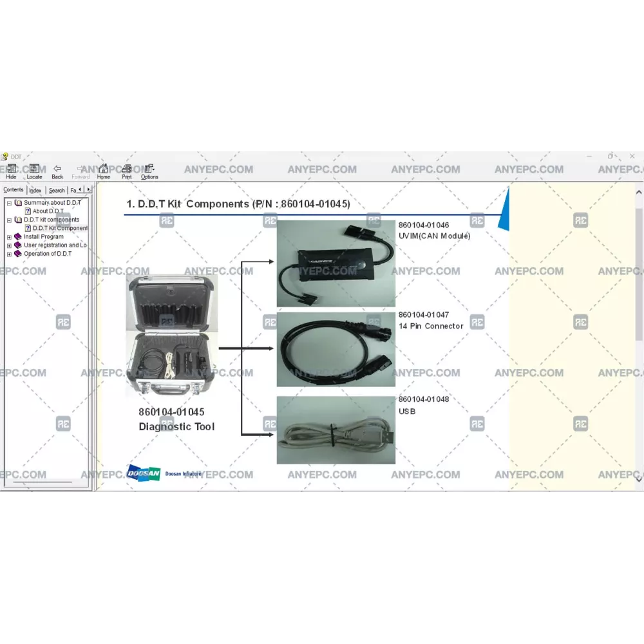Hide the navigation pane with Hide button

(11, 171)
